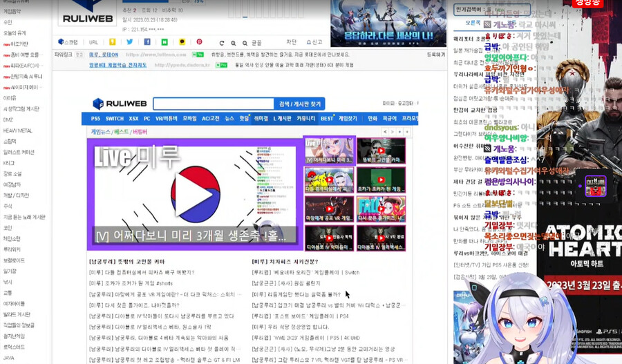
Task: Share post via yellow KakaoStory icon
Action: (x=112, y=41)
